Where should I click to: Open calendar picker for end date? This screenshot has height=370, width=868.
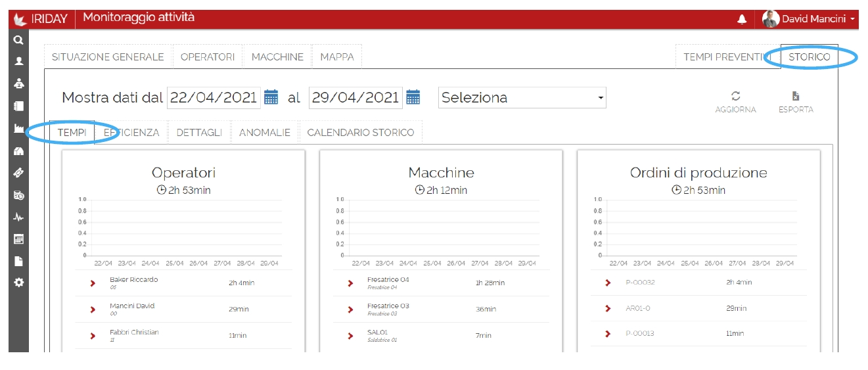click(x=413, y=98)
